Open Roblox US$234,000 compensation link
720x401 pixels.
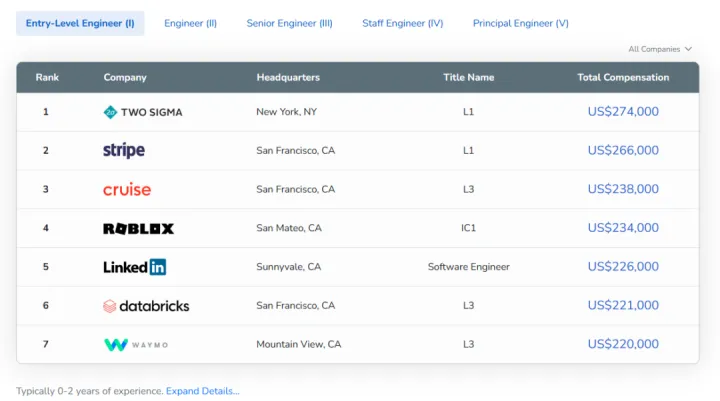(x=623, y=228)
